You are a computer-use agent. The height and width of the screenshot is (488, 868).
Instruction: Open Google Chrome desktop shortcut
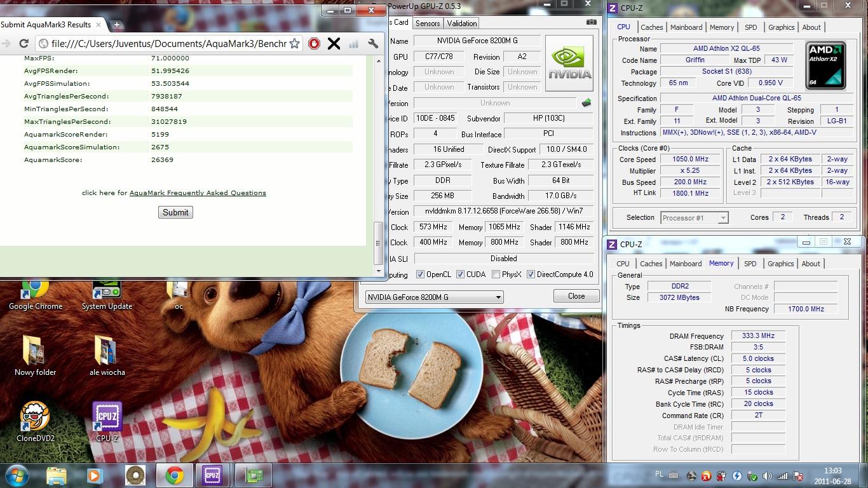[36, 294]
